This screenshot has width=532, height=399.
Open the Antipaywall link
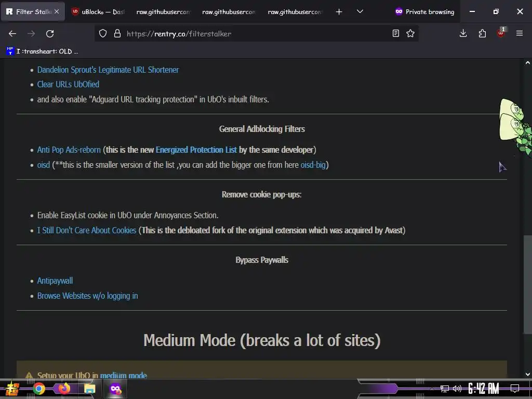point(55,281)
